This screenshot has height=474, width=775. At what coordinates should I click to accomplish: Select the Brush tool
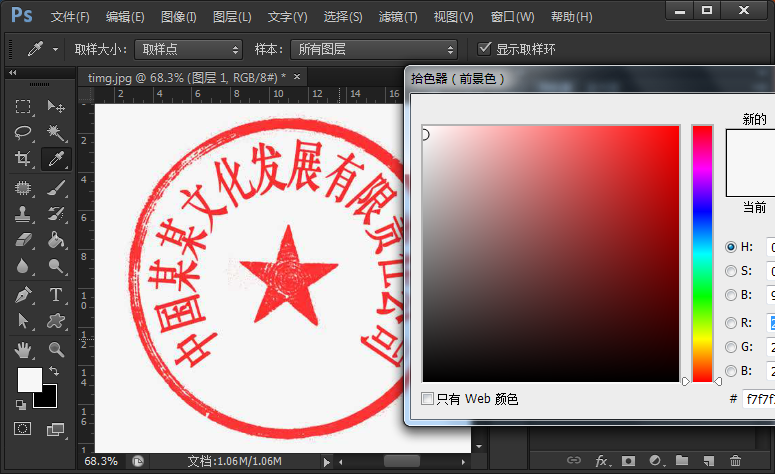55,188
